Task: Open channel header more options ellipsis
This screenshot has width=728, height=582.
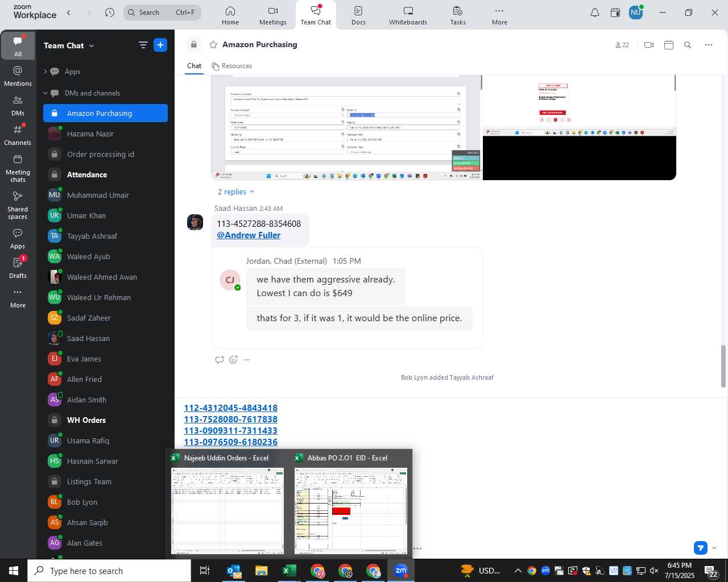Action: (x=709, y=45)
